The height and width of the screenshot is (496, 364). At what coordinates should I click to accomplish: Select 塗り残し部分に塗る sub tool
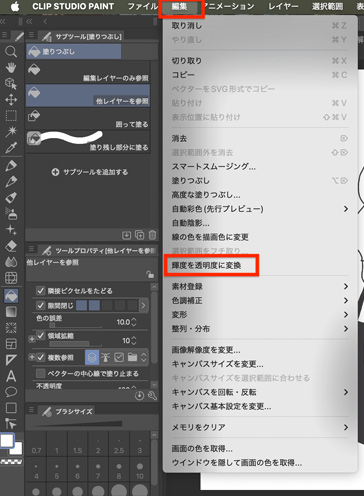pyautogui.click(x=88, y=142)
